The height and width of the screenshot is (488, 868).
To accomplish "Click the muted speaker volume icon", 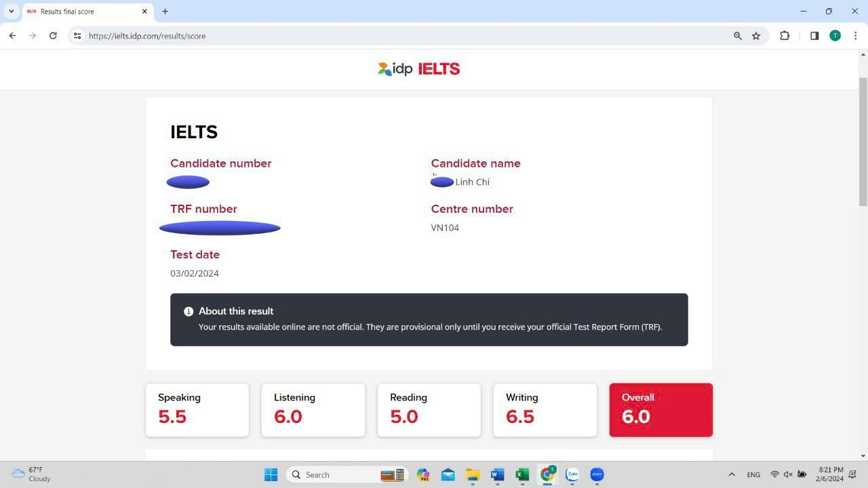I will point(788,474).
